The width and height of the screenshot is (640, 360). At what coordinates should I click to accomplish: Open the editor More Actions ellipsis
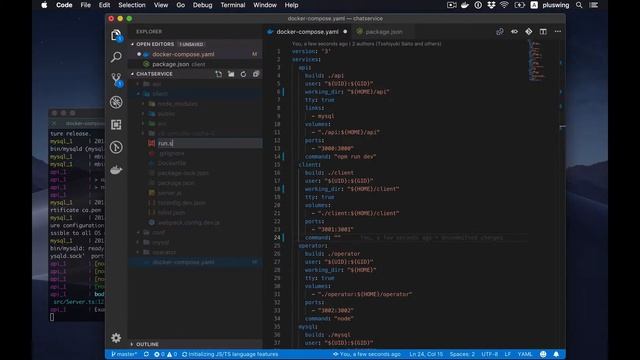[x=558, y=31]
